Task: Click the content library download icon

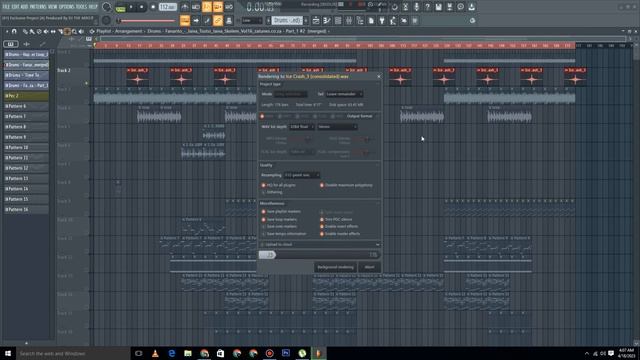Action: (x=471, y=7)
